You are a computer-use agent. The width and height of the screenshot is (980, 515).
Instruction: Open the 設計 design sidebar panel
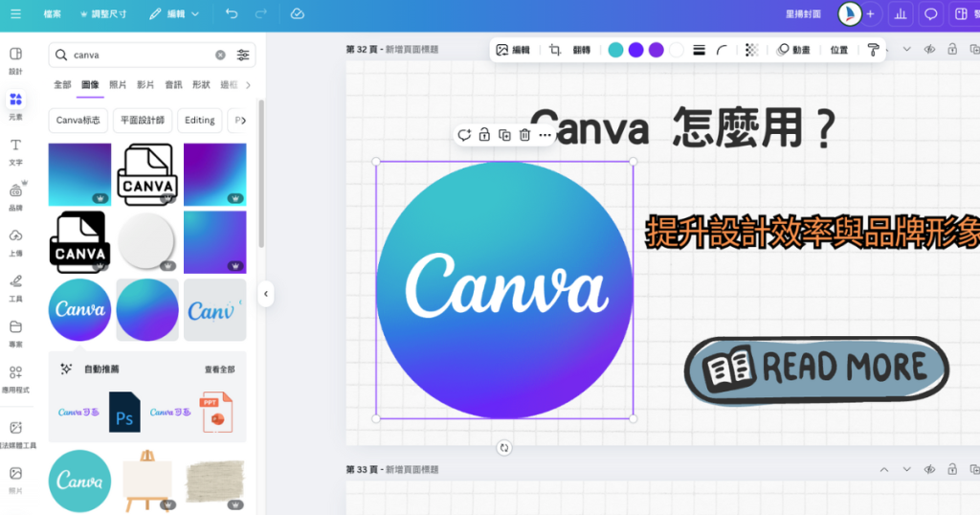(x=15, y=60)
